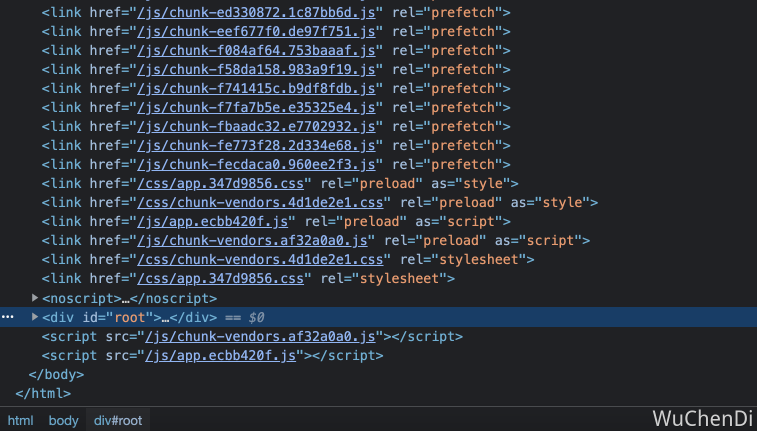Select the closing </html> tag
Screen dimensions: 757x431
pyautogui.click(x=43, y=393)
